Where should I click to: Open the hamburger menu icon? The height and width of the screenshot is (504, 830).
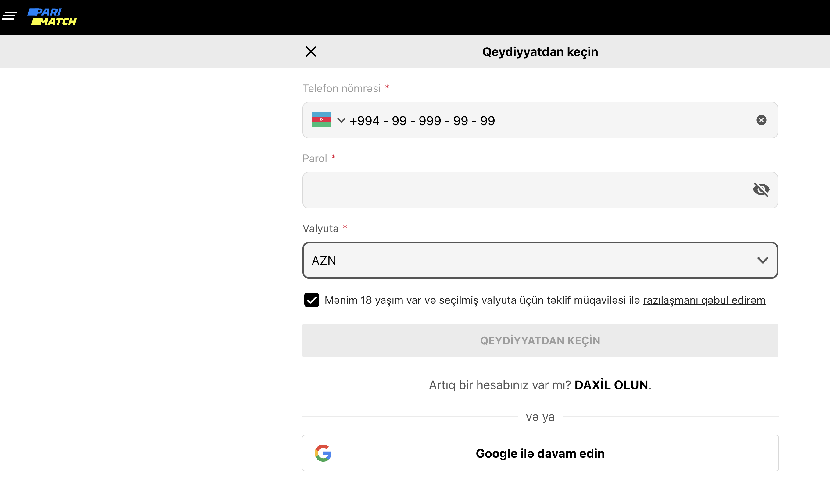pyautogui.click(x=9, y=16)
